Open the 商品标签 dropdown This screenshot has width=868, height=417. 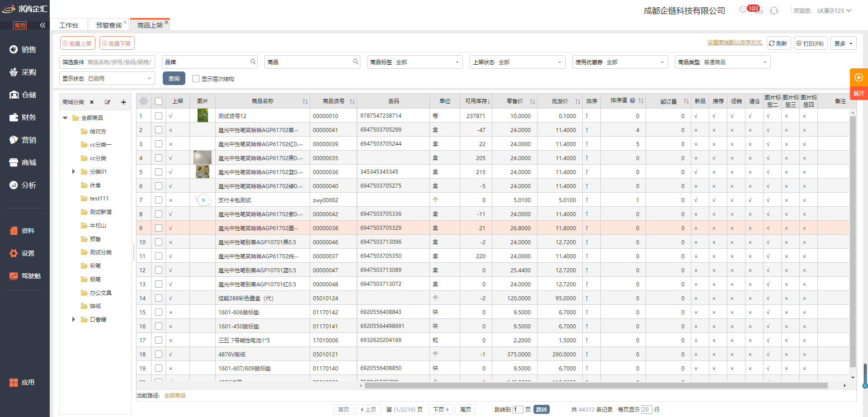[x=415, y=62]
